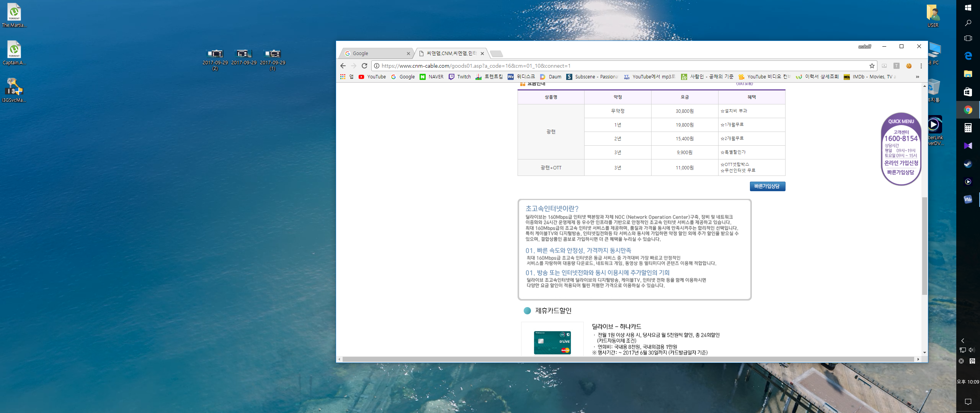
Task: Expand the bookmarks bar overflow chevron
Action: 917,77
